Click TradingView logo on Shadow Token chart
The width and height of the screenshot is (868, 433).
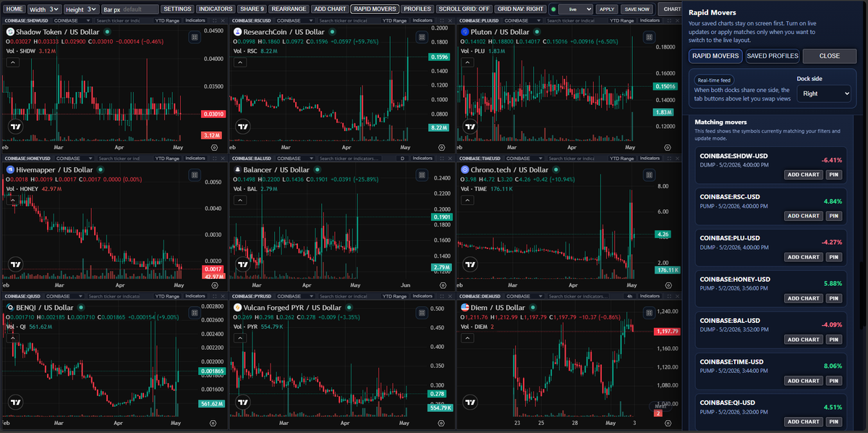(15, 127)
